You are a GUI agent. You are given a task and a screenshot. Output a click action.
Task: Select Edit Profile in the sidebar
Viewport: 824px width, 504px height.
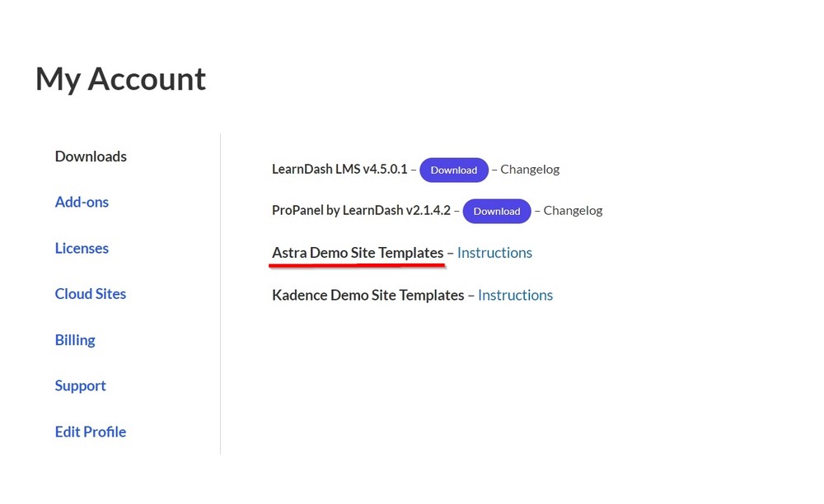90,432
